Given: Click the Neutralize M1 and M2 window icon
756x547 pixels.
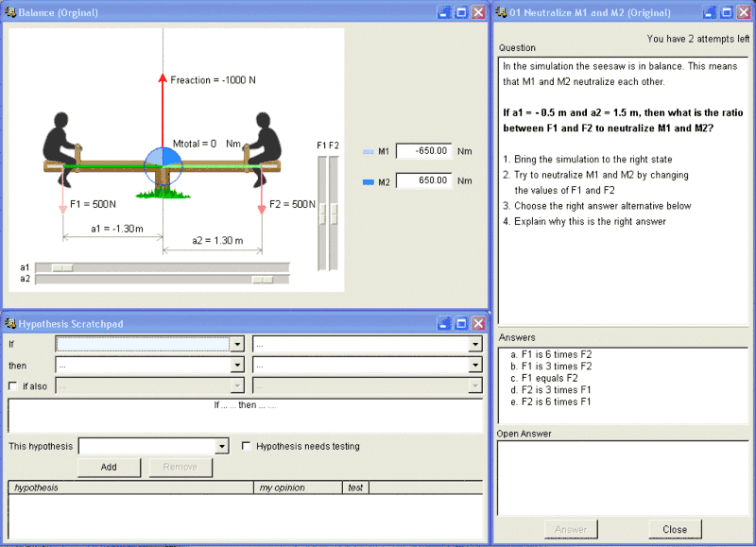Looking at the screenshot, I should point(501,12).
